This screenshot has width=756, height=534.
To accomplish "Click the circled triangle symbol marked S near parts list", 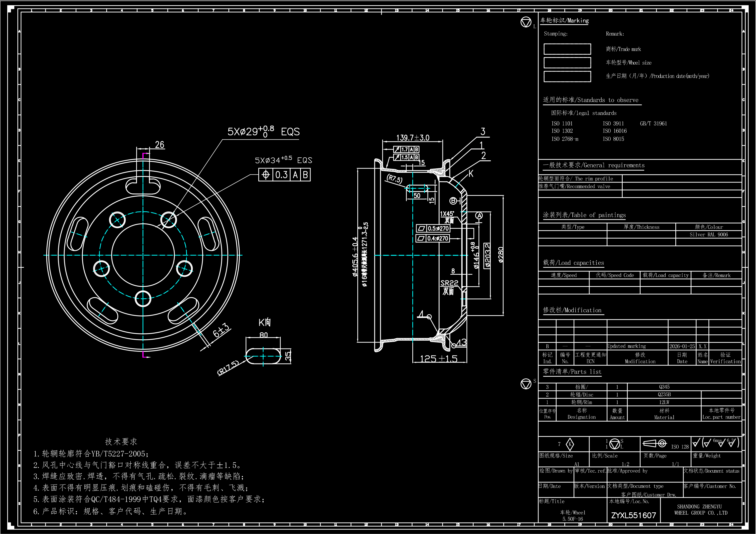I will pos(526,384).
